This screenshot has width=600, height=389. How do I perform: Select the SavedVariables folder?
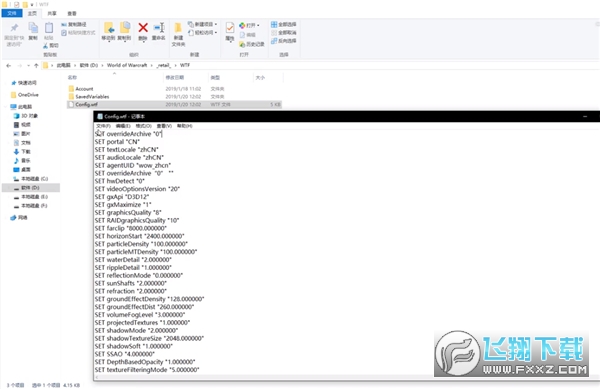coord(92,97)
